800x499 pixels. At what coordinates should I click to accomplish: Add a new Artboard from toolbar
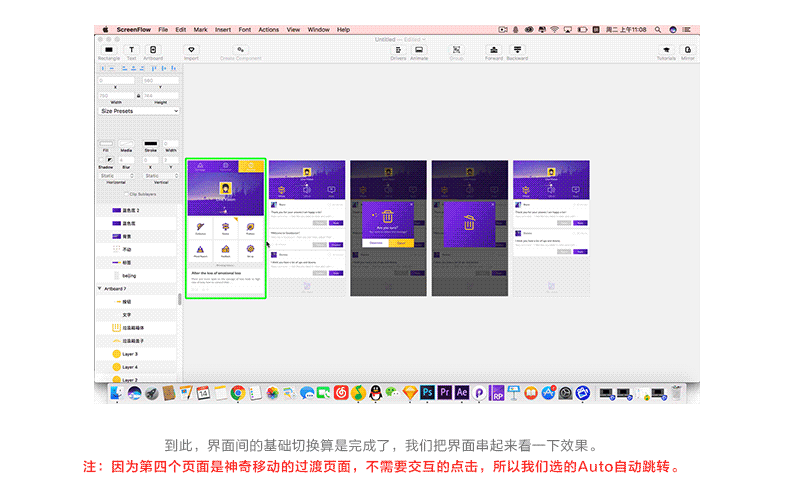153,49
